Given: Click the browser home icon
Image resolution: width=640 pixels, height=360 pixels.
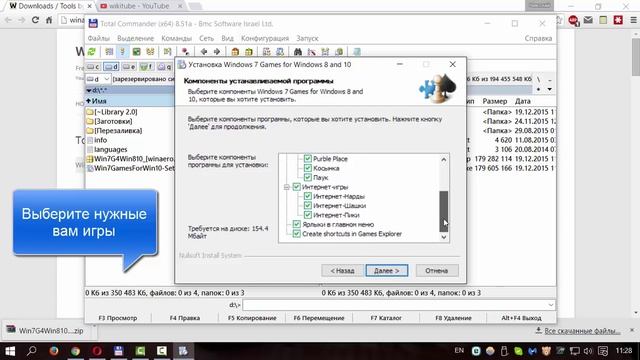Looking at the screenshot, I should (49, 20).
